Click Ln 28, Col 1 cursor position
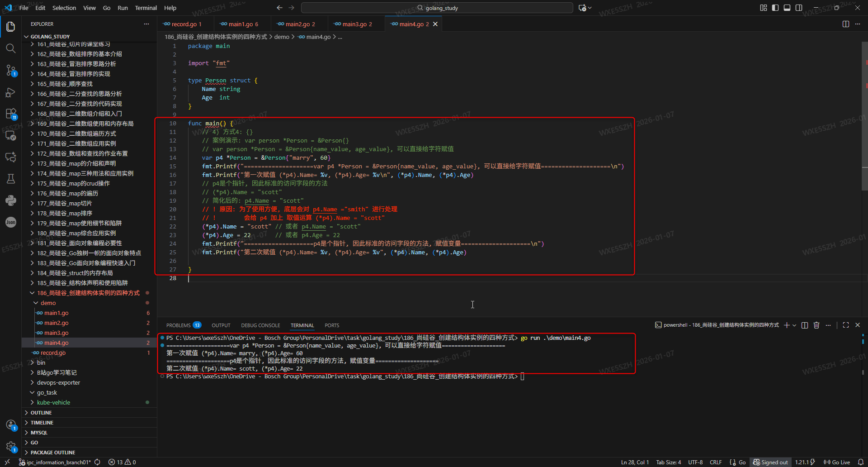The height and width of the screenshot is (467, 868). click(635, 462)
